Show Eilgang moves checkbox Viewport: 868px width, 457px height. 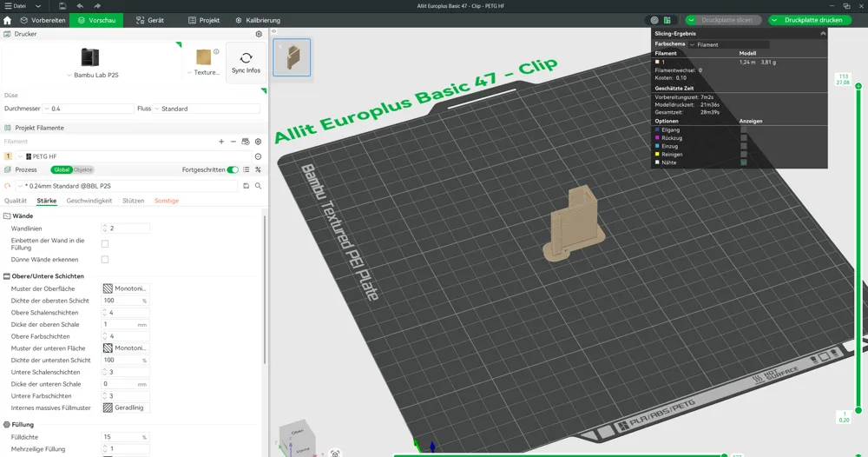(x=744, y=129)
